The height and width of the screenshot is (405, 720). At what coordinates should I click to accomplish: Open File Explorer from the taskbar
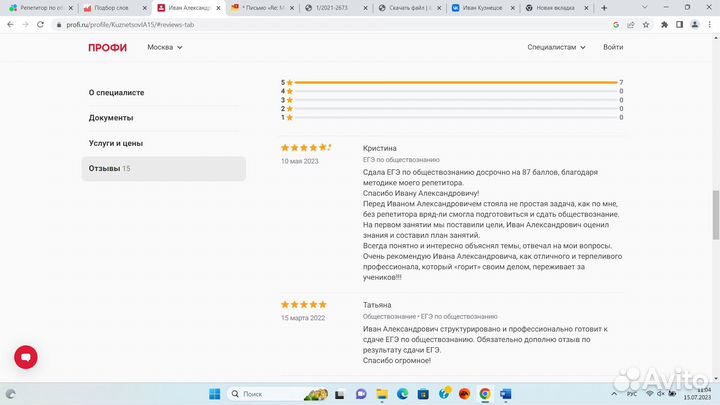382,394
